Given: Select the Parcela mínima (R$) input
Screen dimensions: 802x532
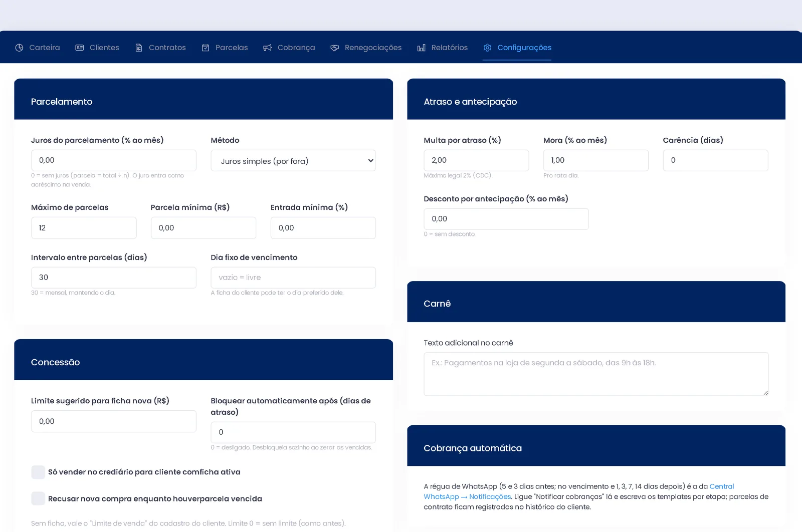Looking at the screenshot, I should click(x=204, y=228).
